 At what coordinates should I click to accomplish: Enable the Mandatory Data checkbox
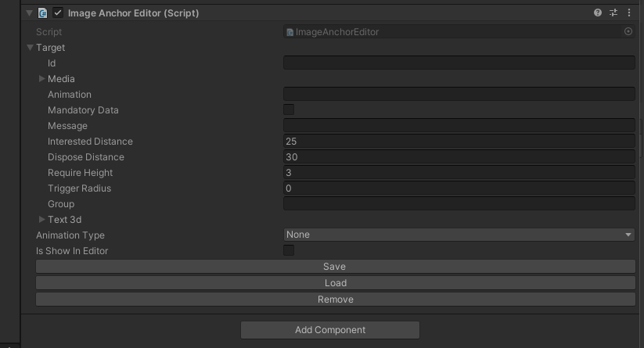coord(289,110)
